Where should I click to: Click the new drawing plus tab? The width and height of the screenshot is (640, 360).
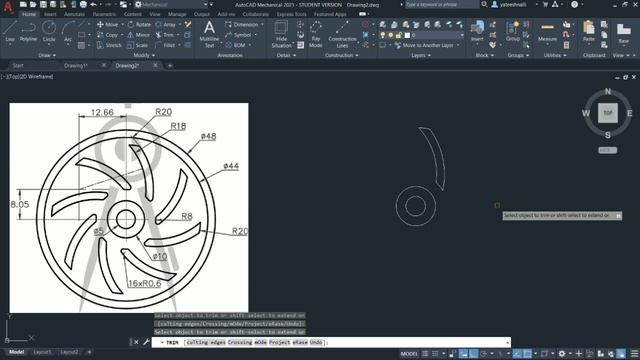pyautogui.click(x=170, y=65)
